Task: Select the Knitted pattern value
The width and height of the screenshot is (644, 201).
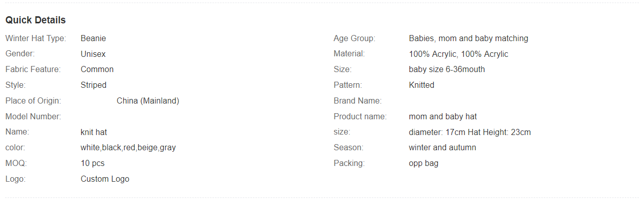Action: 422,85
